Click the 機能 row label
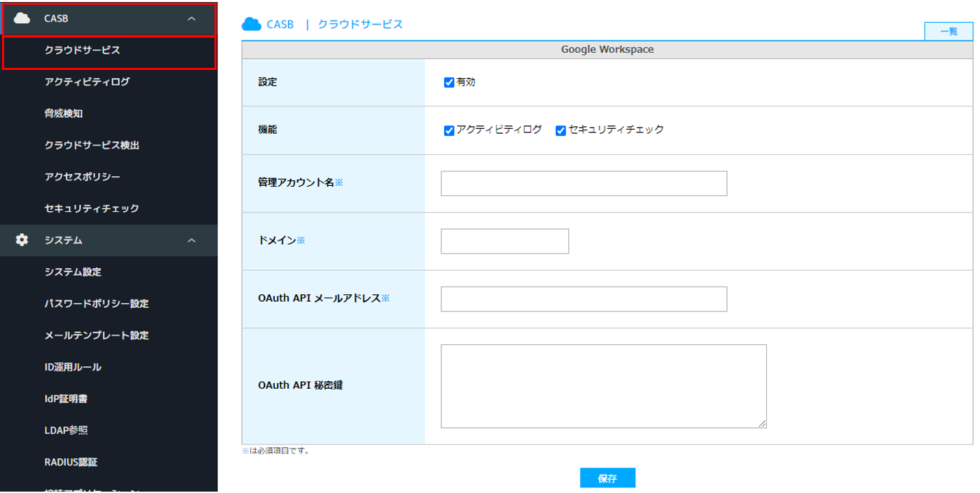980x493 pixels. 268,130
